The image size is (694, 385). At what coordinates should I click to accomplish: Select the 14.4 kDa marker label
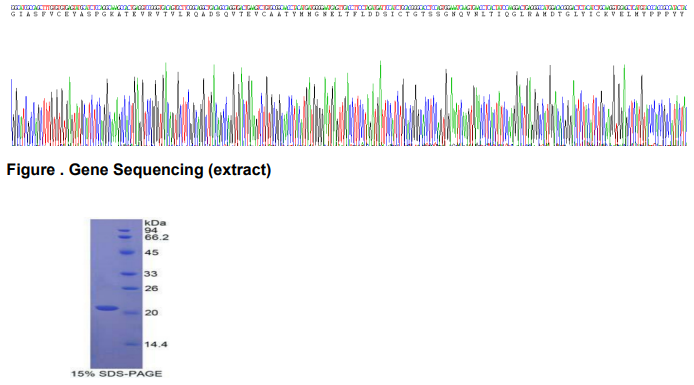[x=156, y=344]
